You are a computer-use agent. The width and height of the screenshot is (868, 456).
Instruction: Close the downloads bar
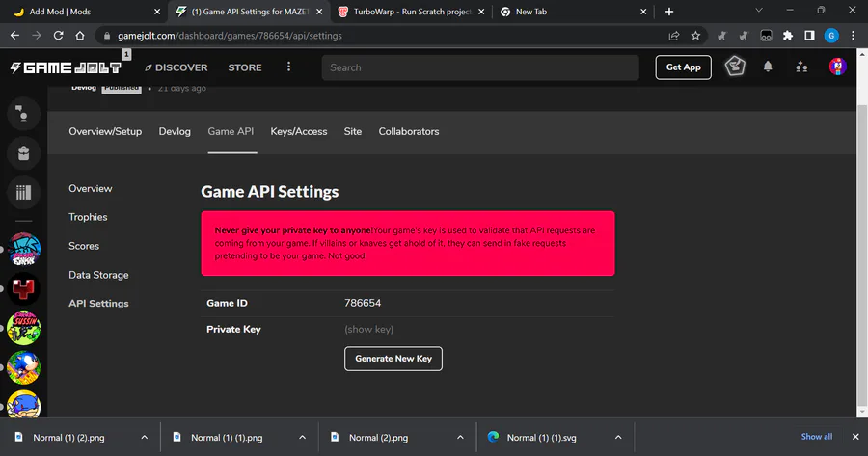tap(855, 437)
